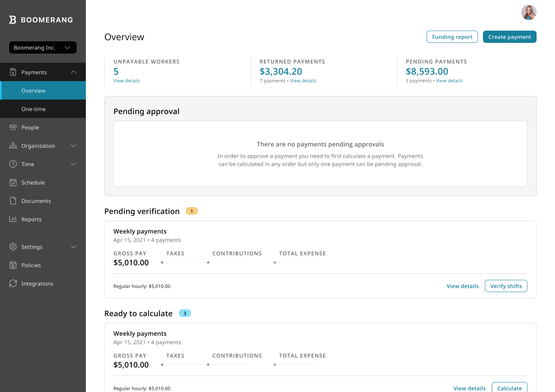
Task: Click the Reports bar chart icon
Action: (13, 219)
